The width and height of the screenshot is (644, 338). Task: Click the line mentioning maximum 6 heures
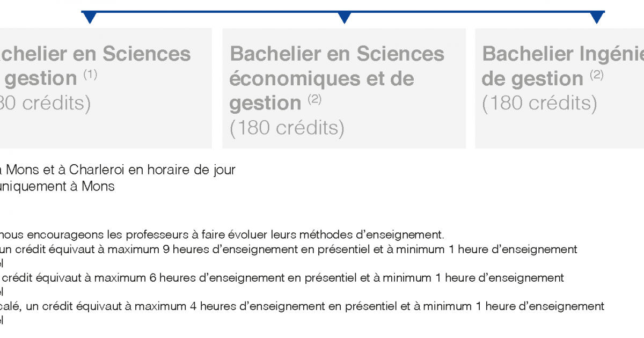pyautogui.click(x=282, y=278)
